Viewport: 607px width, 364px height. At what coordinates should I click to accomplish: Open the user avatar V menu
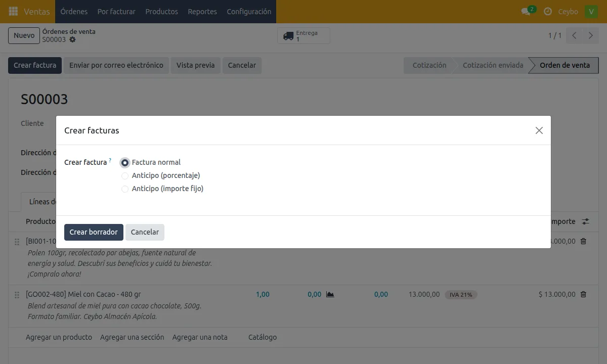tap(591, 11)
